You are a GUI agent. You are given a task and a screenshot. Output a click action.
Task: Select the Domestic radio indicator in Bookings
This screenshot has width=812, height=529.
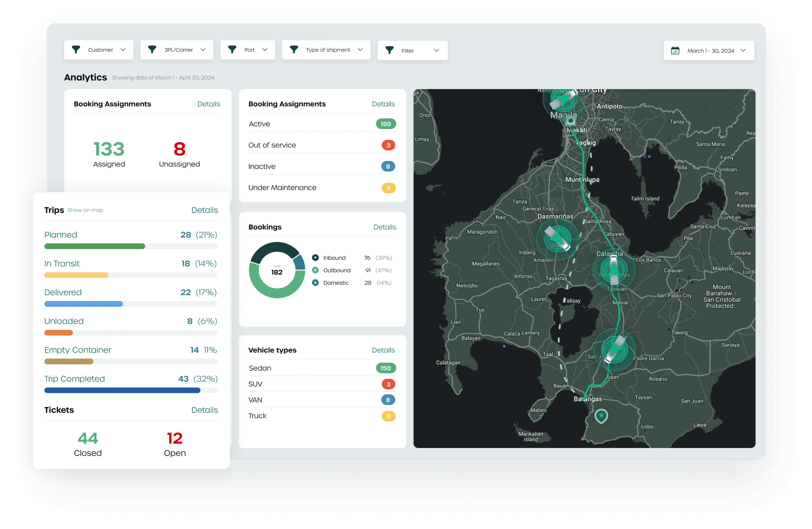pos(315,282)
